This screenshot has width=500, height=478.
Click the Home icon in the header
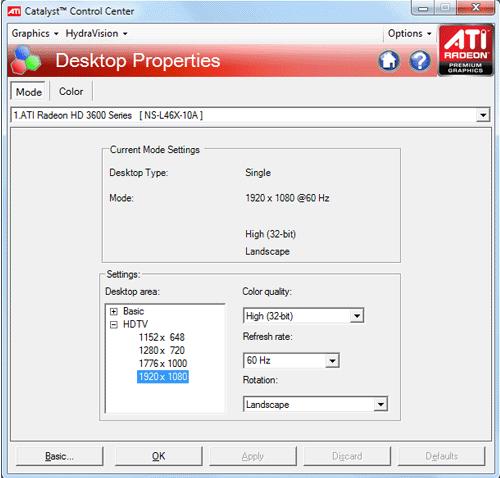[x=389, y=61]
